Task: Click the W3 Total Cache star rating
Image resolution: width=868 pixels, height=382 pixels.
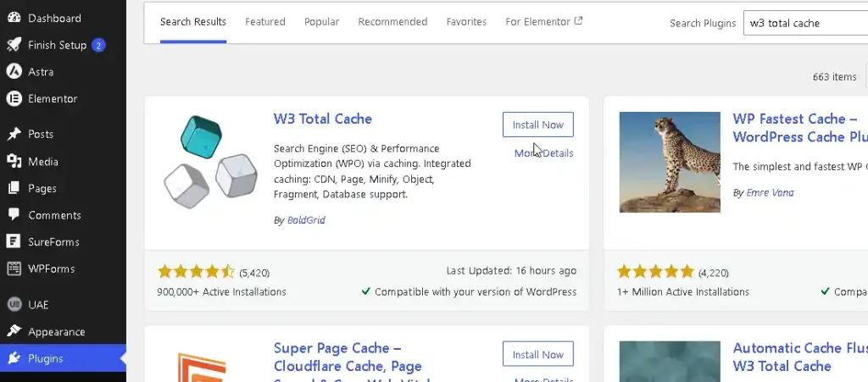Action: pyautogui.click(x=196, y=271)
